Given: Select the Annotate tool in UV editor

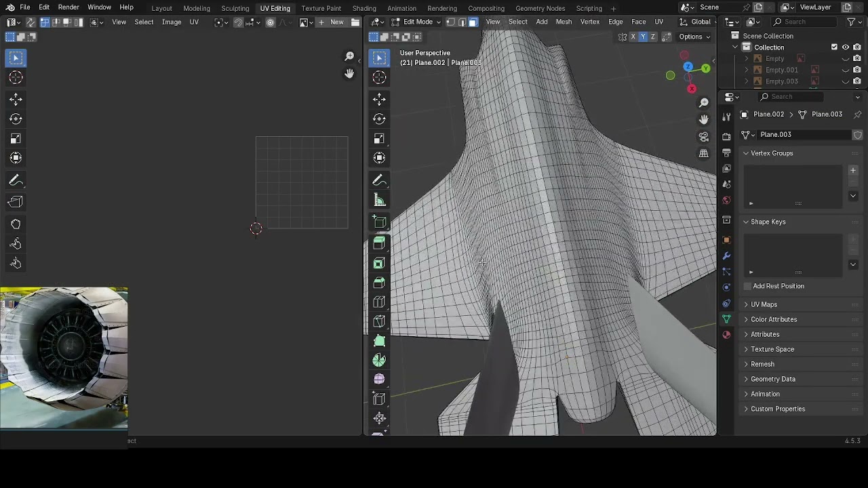Looking at the screenshot, I should pos(16,181).
